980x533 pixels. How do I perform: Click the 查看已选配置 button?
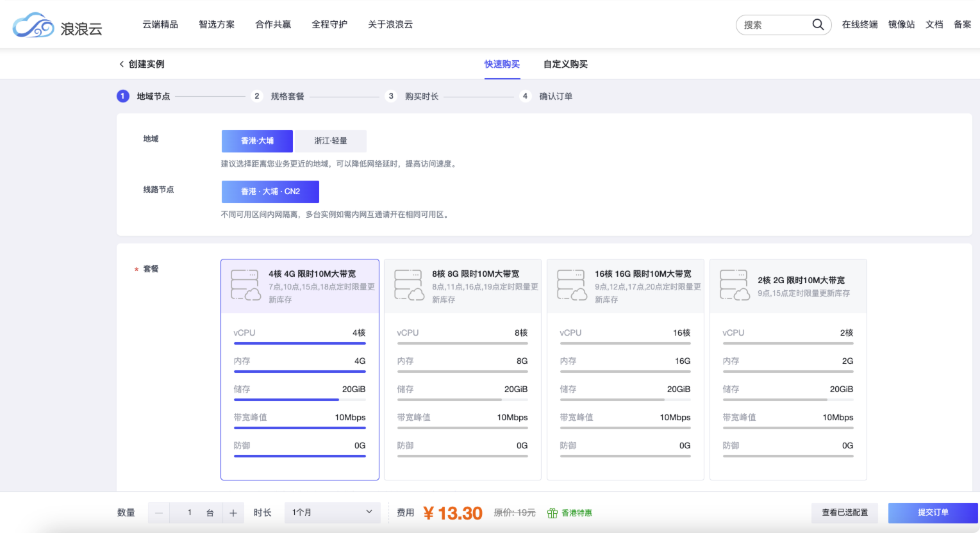(x=845, y=512)
